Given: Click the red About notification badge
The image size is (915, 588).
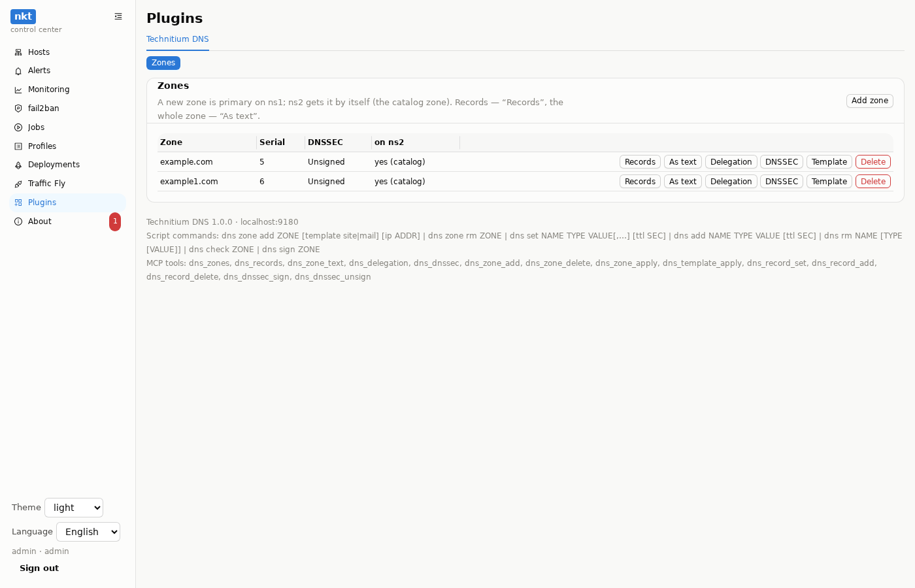Looking at the screenshot, I should [x=115, y=221].
